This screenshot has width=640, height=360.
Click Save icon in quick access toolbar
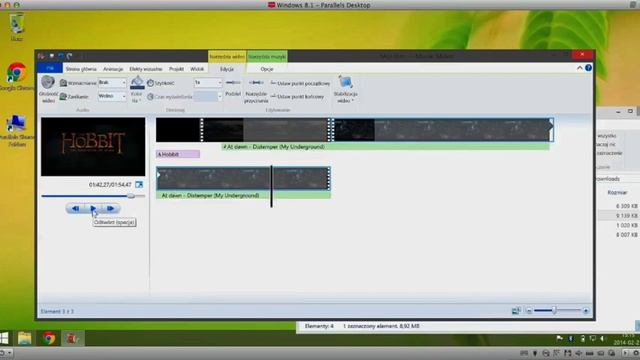click(x=51, y=56)
